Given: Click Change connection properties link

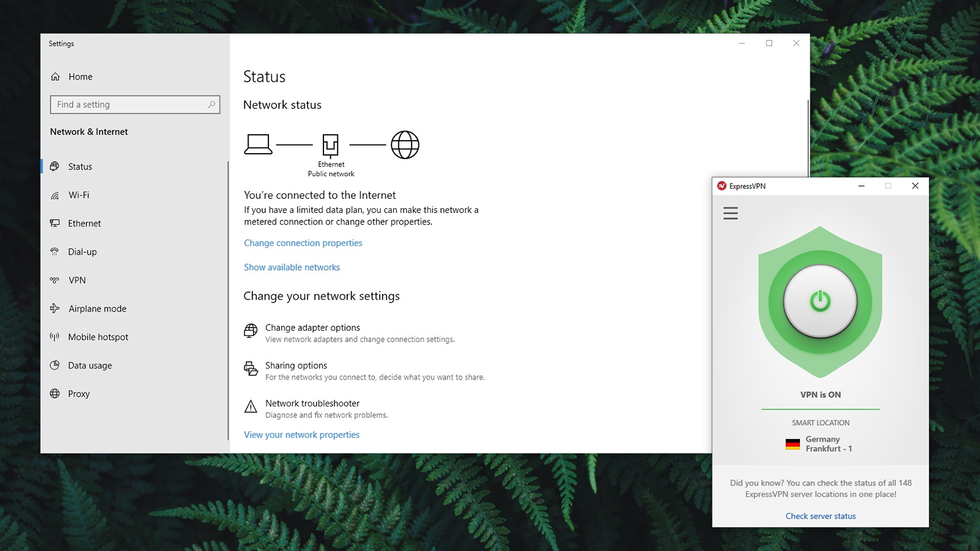Looking at the screenshot, I should [303, 243].
